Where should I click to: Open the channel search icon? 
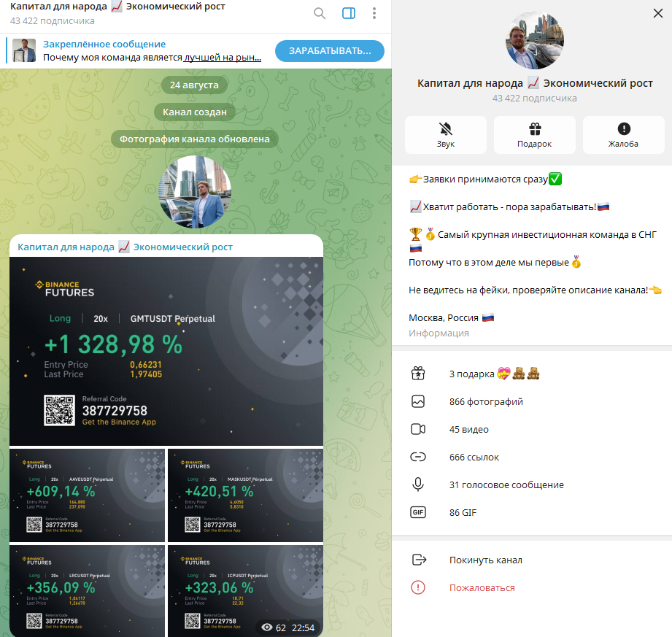pyautogui.click(x=320, y=13)
